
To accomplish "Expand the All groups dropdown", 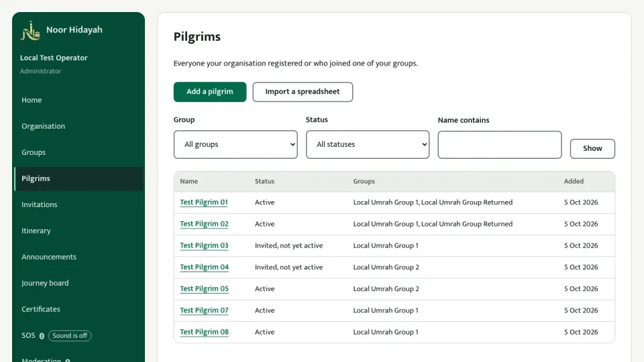I will [235, 145].
